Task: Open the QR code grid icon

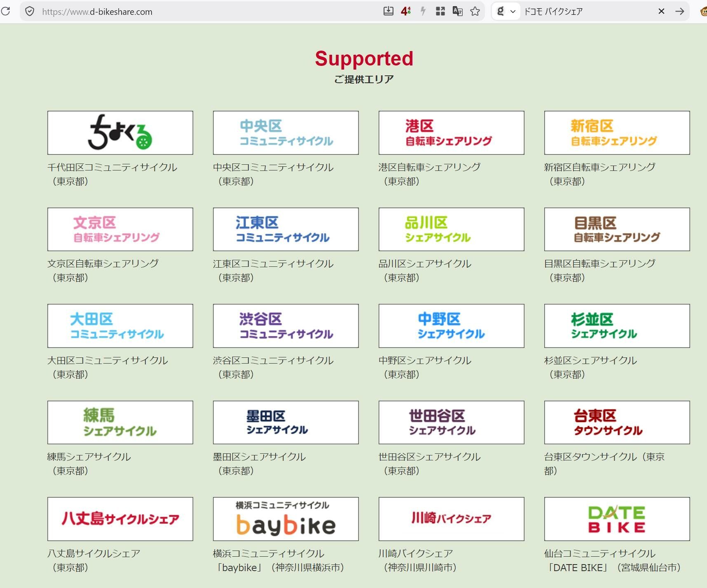Action: 440,11
